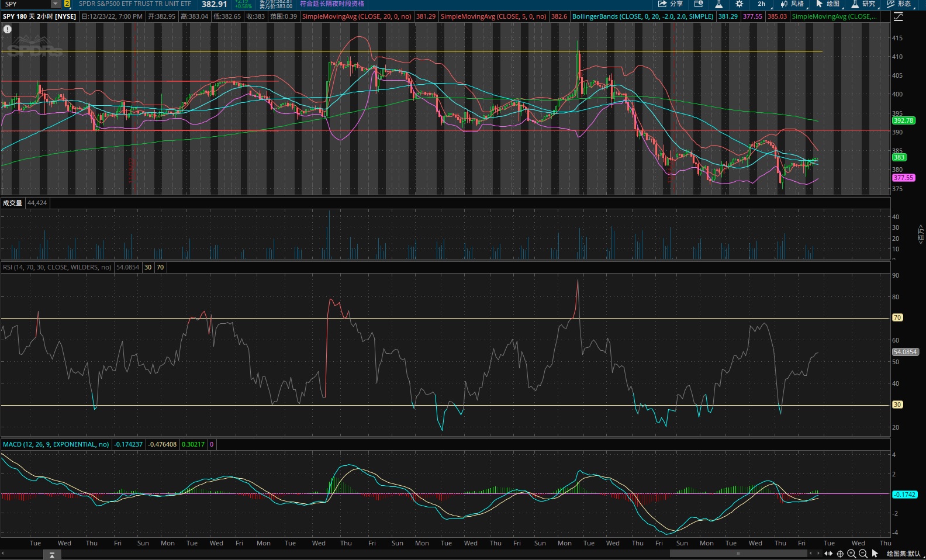The width and height of the screenshot is (926, 560).
Task: Click the zoom out magnifier icon
Action: [x=863, y=554]
